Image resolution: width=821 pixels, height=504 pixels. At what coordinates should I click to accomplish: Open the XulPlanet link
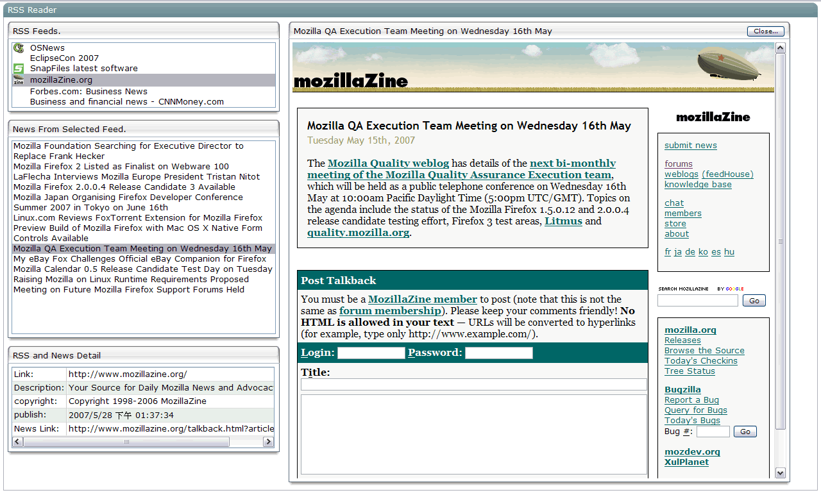coord(686,462)
